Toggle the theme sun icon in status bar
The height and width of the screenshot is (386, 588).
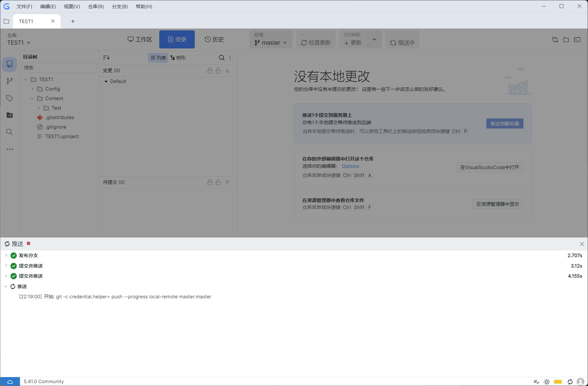pos(547,382)
